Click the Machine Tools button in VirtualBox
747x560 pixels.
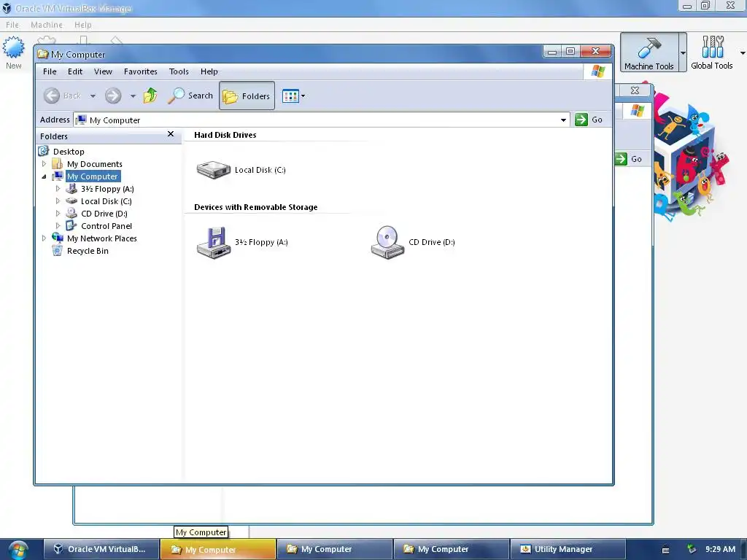pyautogui.click(x=649, y=52)
